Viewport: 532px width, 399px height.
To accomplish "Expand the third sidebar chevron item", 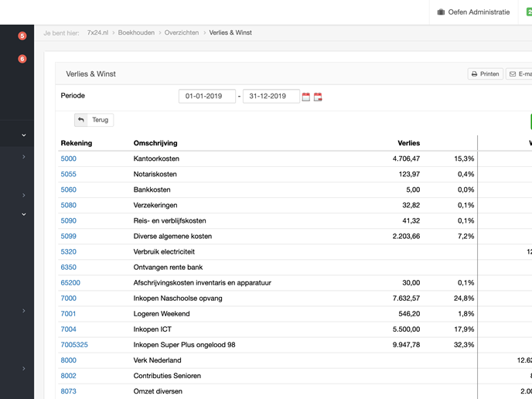I will tap(24, 195).
